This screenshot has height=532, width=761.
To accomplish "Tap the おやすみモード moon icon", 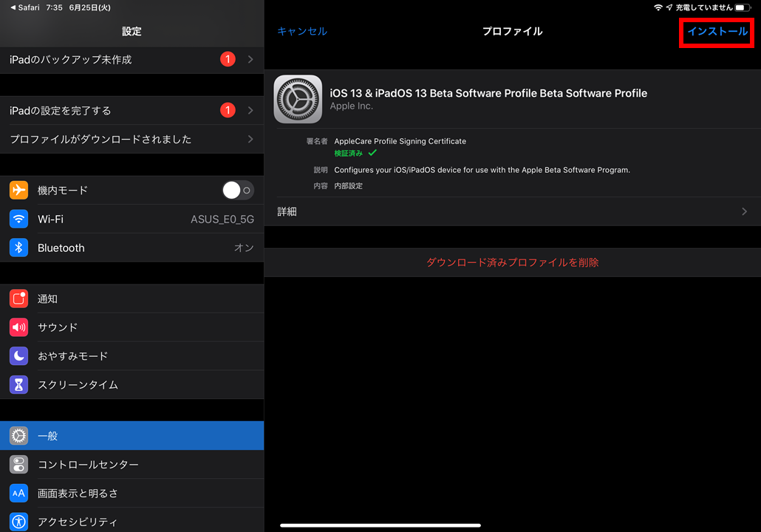I will [x=18, y=356].
